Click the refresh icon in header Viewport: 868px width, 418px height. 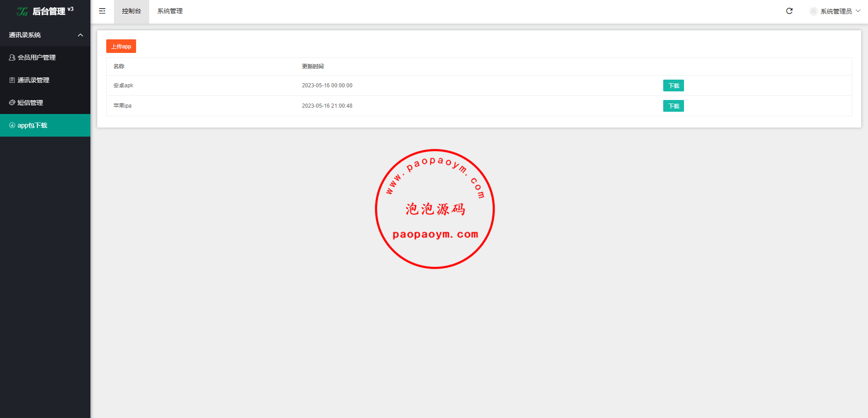coord(789,11)
